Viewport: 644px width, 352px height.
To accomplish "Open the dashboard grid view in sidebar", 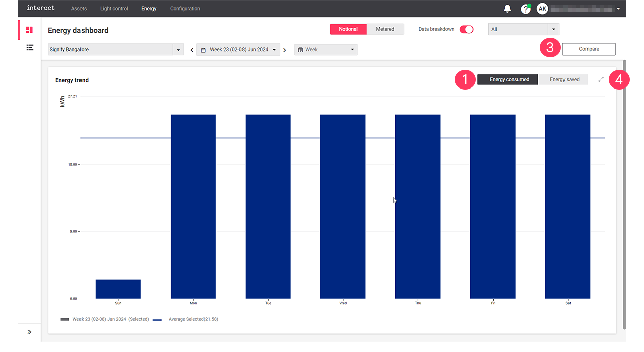I will click(x=30, y=29).
